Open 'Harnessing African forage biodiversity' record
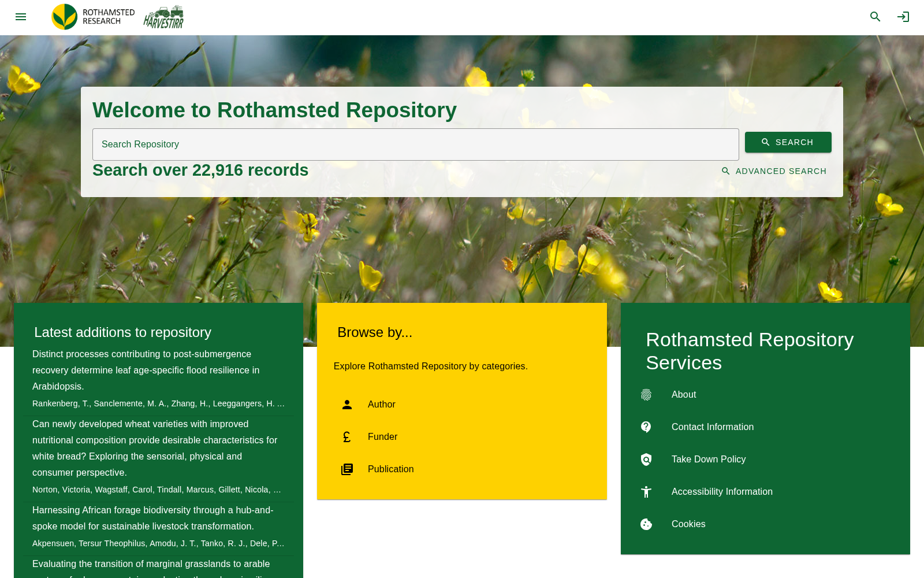This screenshot has height=578, width=924. (153, 518)
